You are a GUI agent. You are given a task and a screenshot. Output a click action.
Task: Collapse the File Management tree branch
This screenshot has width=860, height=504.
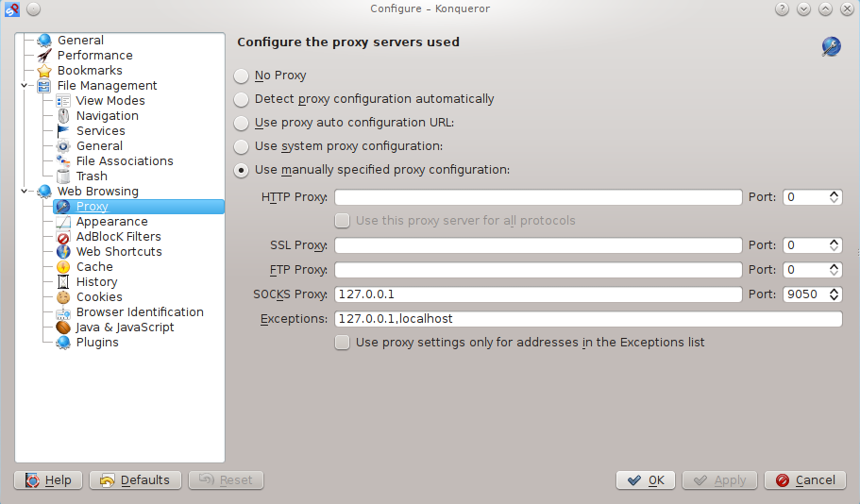[25, 86]
